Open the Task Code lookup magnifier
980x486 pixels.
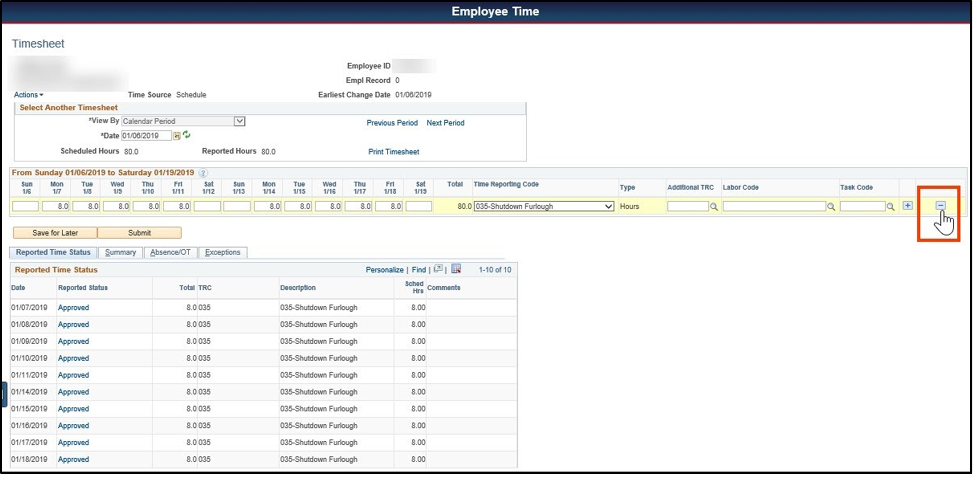(892, 206)
